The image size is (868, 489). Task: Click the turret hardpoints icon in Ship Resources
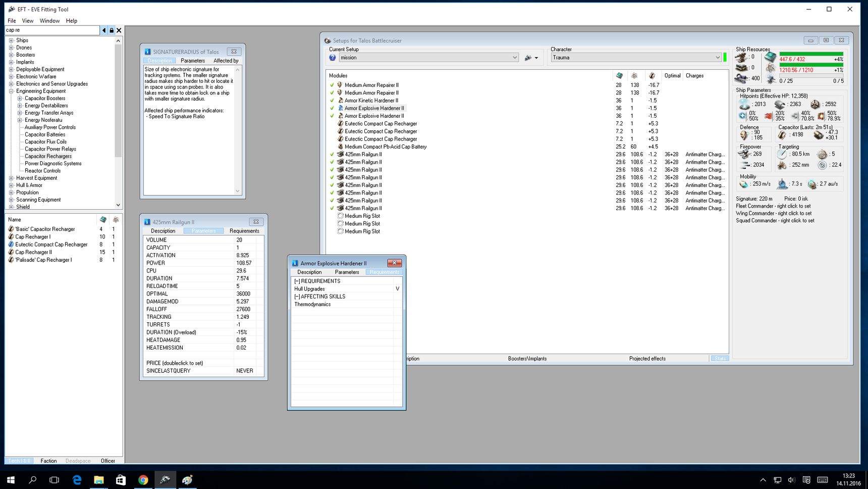[x=741, y=57]
